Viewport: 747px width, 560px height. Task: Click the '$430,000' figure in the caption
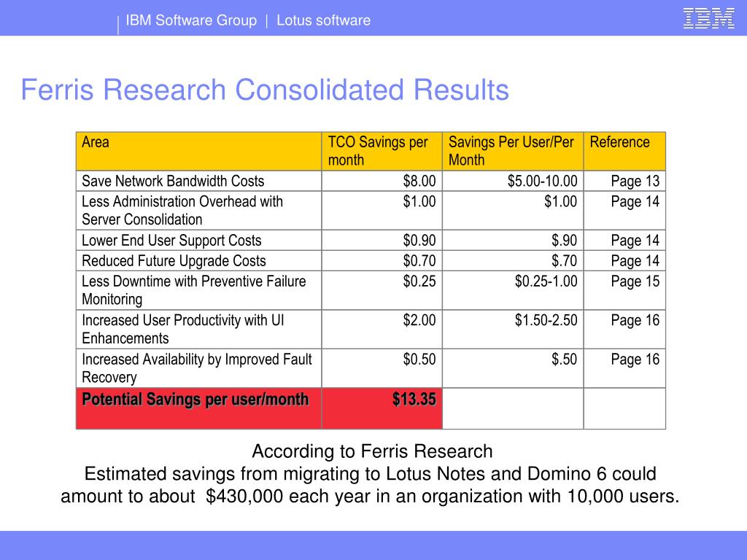245,496
